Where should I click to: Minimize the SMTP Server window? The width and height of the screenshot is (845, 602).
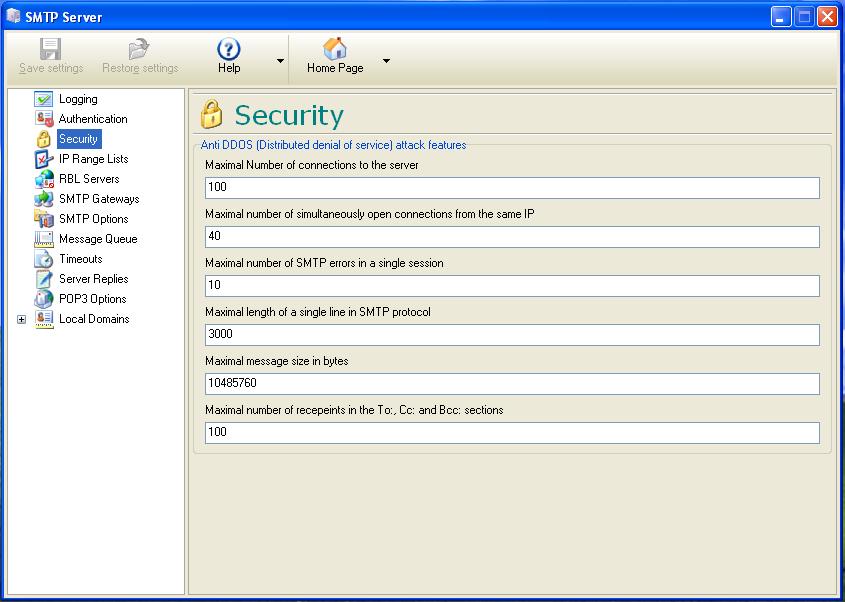click(x=780, y=17)
